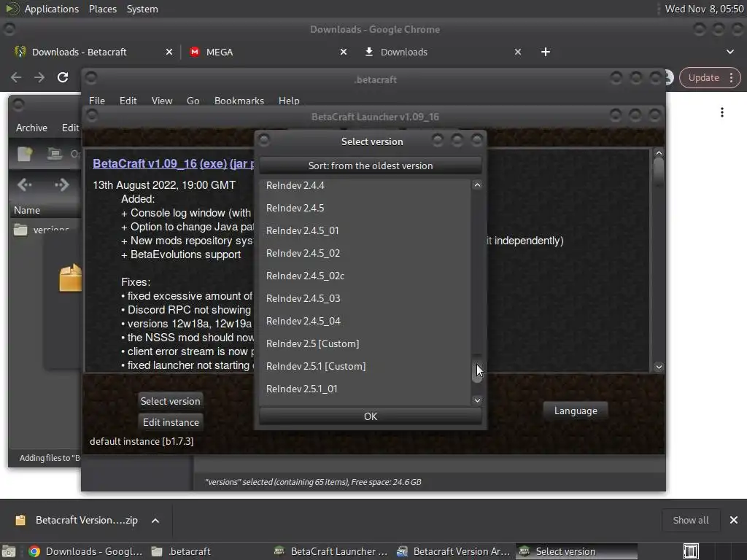Click show desktop icon in bottom panel
This screenshot has height=560, width=747.
[9, 551]
